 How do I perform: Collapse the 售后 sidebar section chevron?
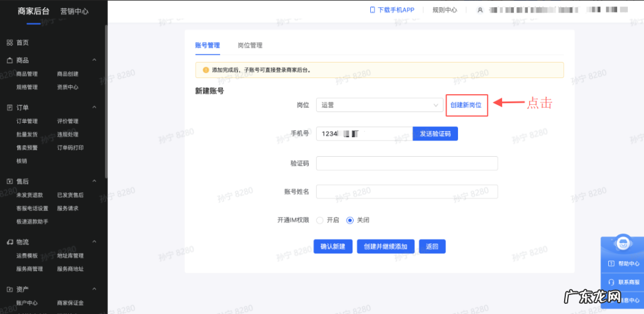(x=94, y=181)
